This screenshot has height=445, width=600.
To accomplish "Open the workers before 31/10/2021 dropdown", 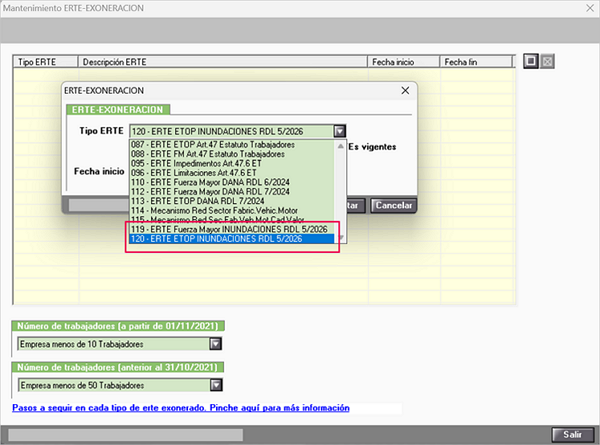I will 216,385.
